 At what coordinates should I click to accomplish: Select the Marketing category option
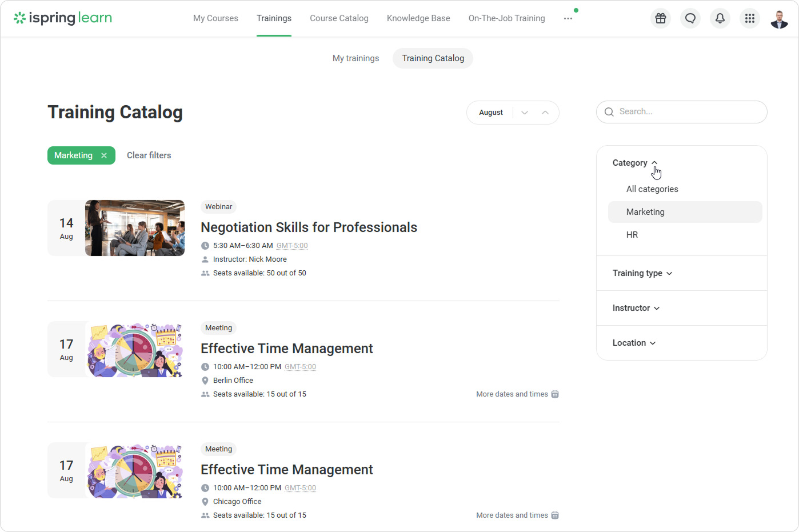point(685,212)
